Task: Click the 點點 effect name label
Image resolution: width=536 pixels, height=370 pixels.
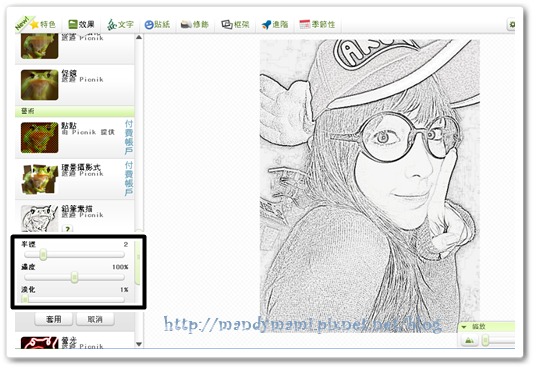Action: tap(69, 125)
